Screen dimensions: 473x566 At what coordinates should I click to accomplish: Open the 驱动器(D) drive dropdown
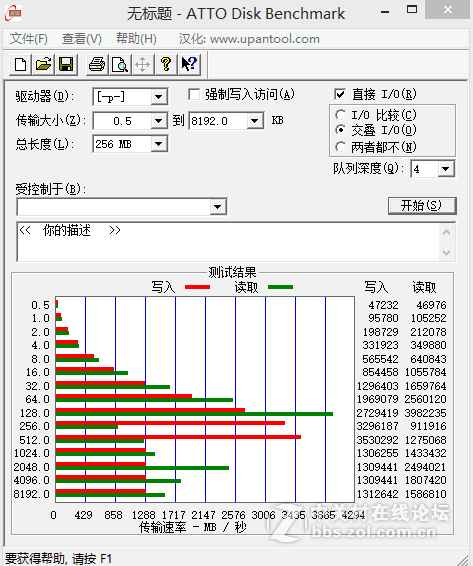[158, 97]
